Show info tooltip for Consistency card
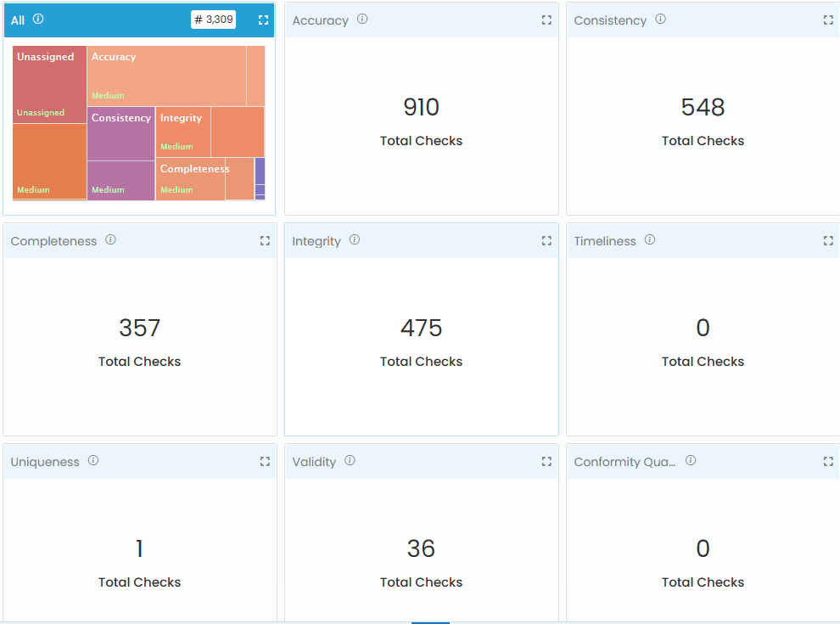The height and width of the screenshot is (624, 840). (660, 20)
